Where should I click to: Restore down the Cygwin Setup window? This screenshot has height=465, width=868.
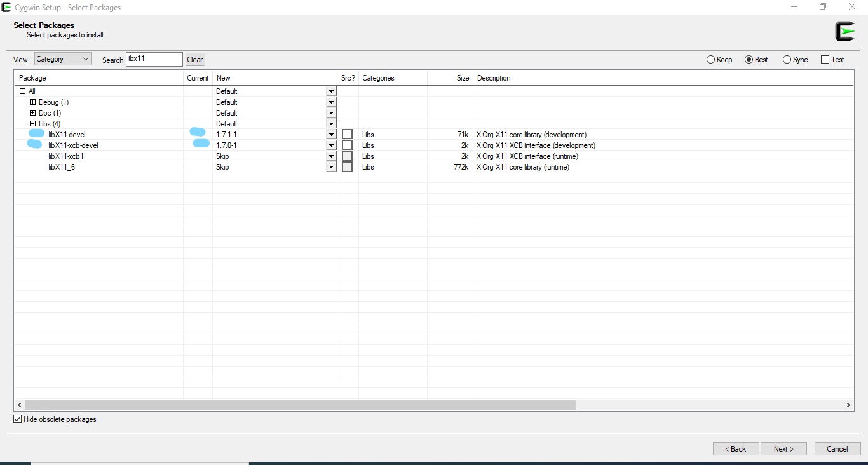point(823,7)
